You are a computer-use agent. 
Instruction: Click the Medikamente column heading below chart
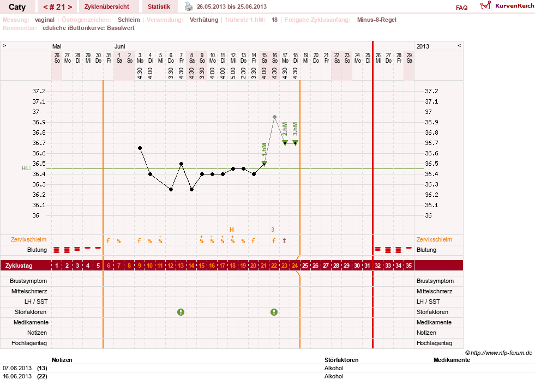pyautogui.click(x=452, y=360)
